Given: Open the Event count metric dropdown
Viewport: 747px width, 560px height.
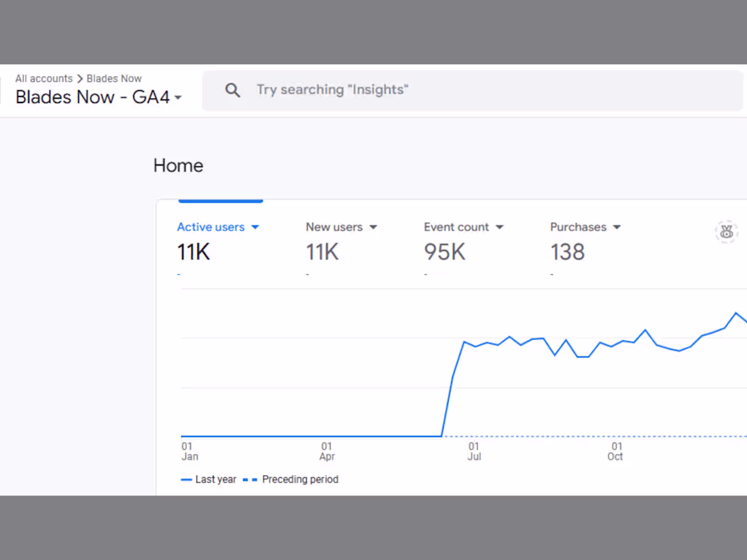Looking at the screenshot, I should (500, 227).
